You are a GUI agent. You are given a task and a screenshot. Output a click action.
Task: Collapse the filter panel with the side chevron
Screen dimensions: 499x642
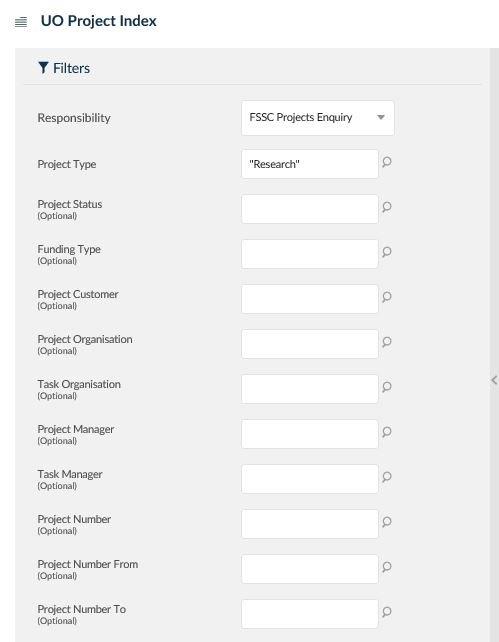coord(494,380)
